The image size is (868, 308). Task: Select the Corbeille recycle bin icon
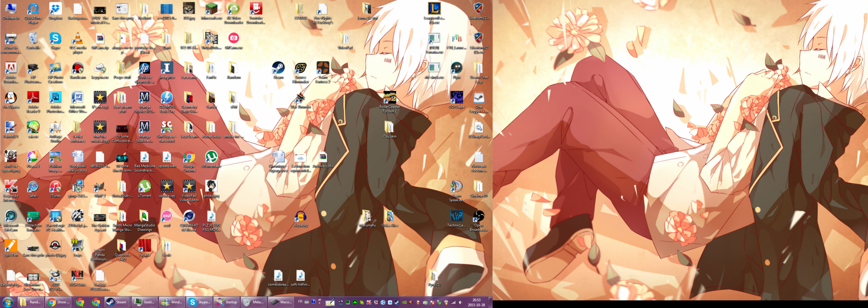[x=33, y=39]
